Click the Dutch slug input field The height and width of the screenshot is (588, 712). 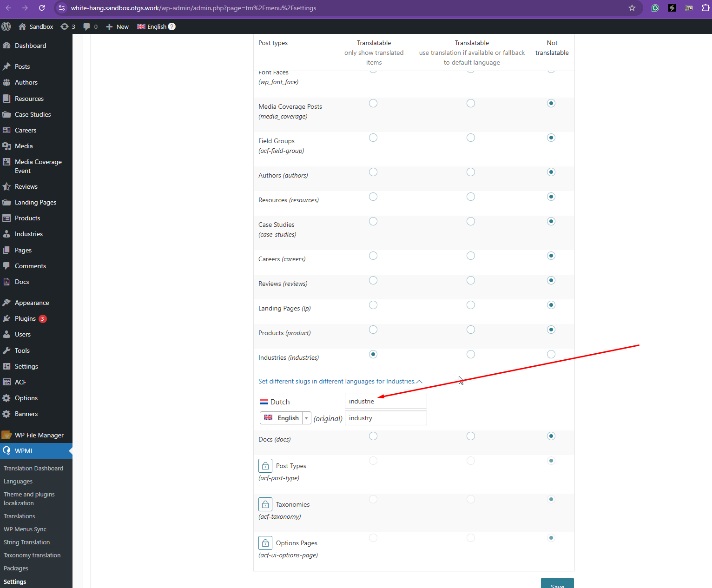pos(385,401)
